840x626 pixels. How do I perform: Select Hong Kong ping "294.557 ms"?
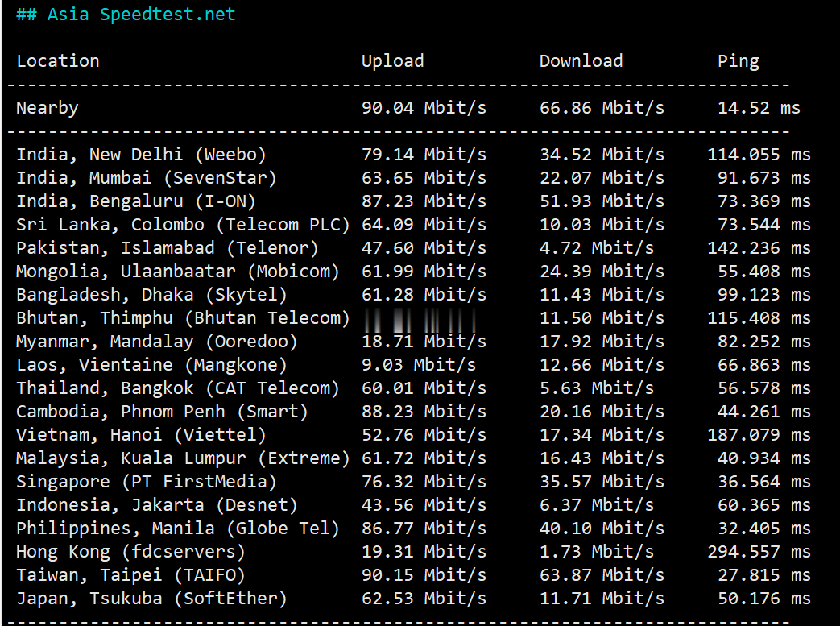(x=759, y=552)
